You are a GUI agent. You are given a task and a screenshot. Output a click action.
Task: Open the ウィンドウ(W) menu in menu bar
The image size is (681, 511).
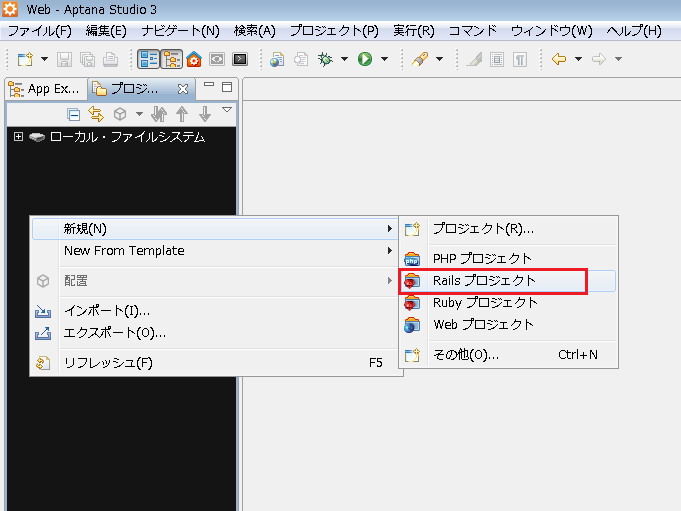(x=551, y=31)
